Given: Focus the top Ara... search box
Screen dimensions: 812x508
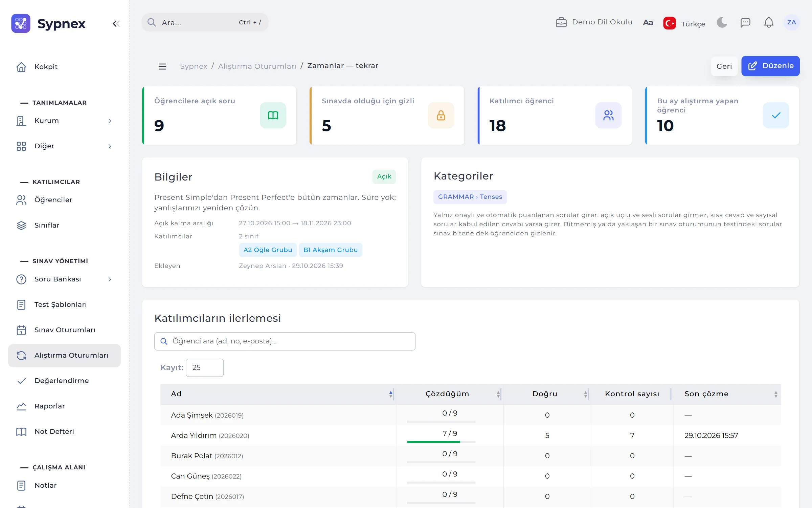Looking at the screenshot, I should [205, 22].
